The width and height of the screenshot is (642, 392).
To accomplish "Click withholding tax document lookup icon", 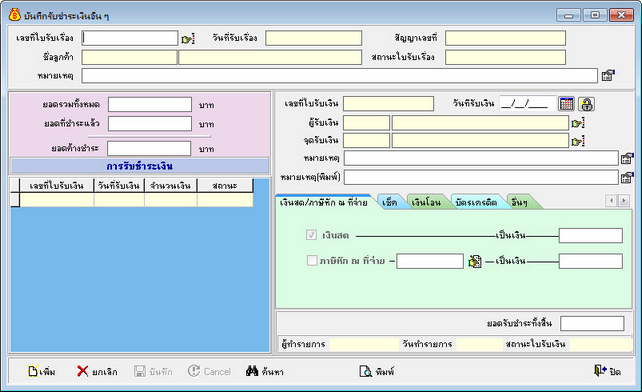I will click(475, 261).
